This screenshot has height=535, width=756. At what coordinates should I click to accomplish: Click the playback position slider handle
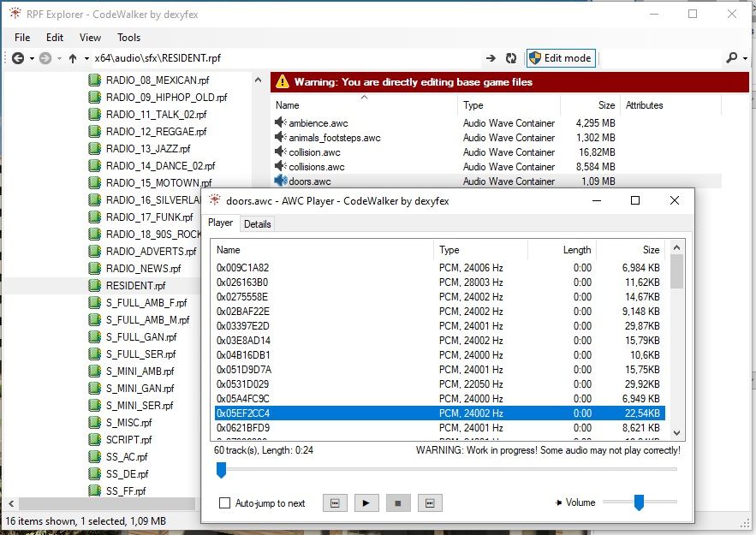point(221,470)
